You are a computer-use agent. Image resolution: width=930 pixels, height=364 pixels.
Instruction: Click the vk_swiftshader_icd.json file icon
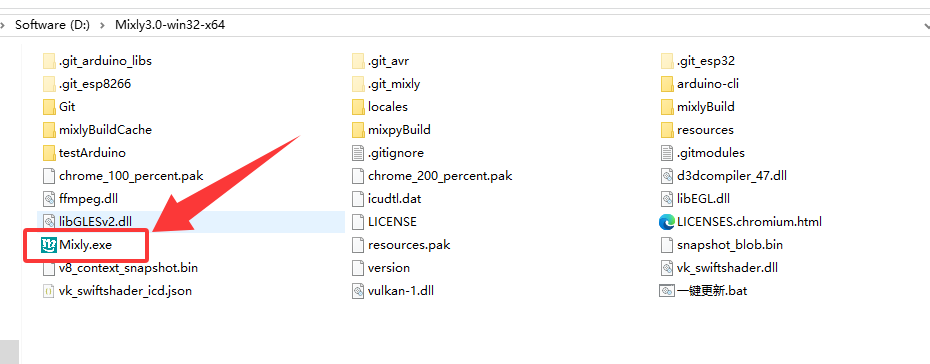pos(49,290)
